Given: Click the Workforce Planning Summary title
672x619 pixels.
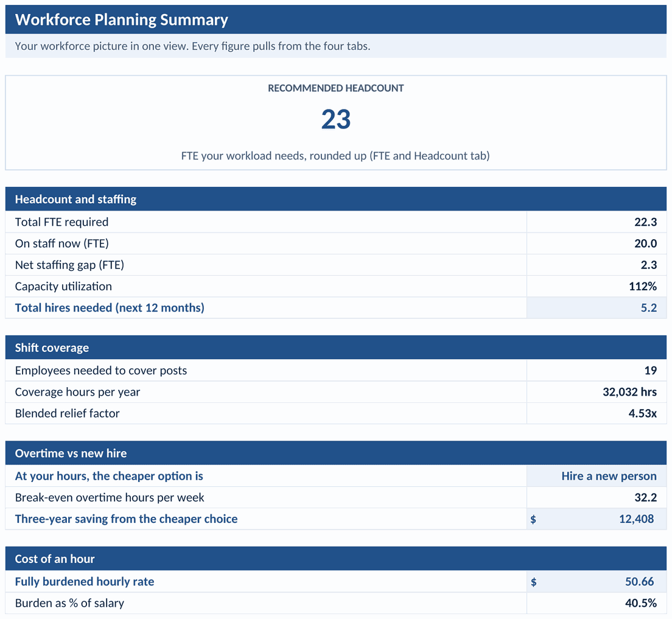Looking at the screenshot, I should click(121, 19).
